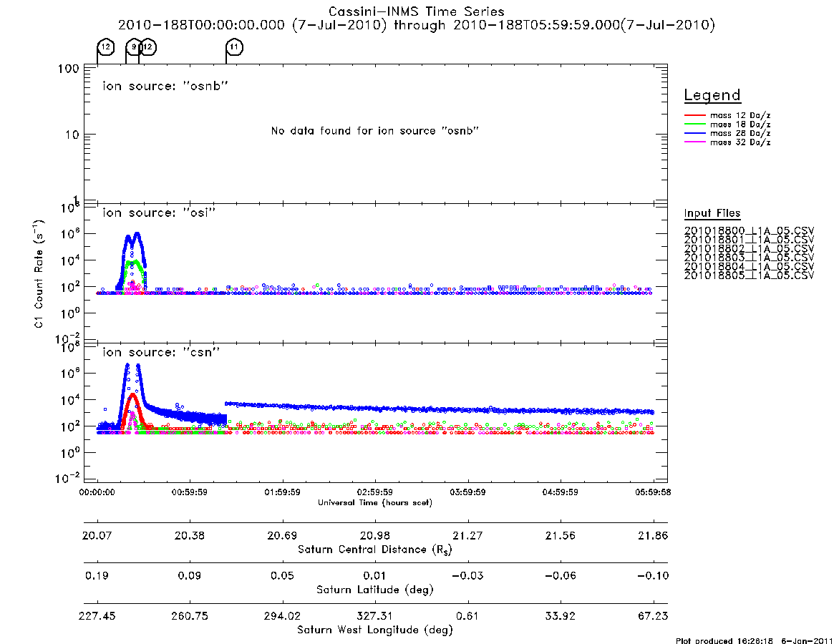Click the green mass 18 Da/z legend line

[x=694, y=125]
